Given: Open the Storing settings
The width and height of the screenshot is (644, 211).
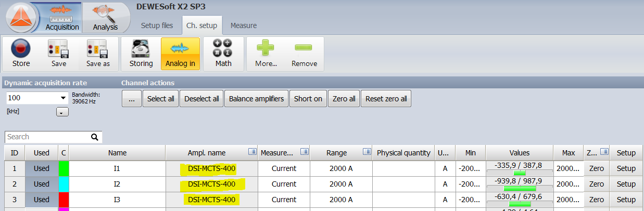Looking at the screenshot, I should pos(141,54).
